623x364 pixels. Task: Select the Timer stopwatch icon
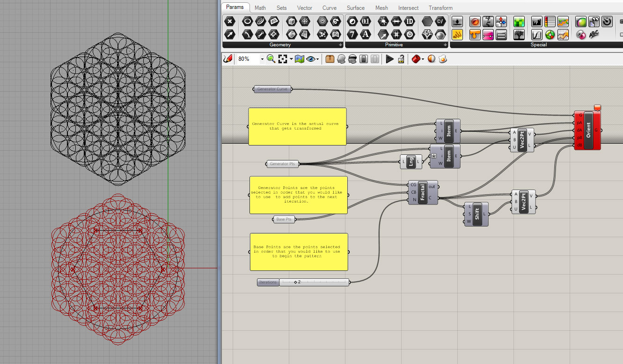(607, 21)
